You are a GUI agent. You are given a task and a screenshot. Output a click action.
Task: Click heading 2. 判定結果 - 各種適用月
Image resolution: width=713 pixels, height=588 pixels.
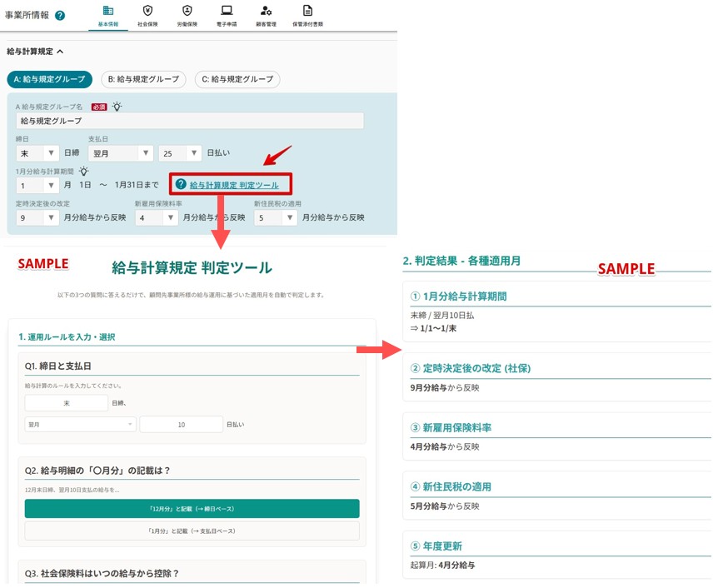point(461,261)
